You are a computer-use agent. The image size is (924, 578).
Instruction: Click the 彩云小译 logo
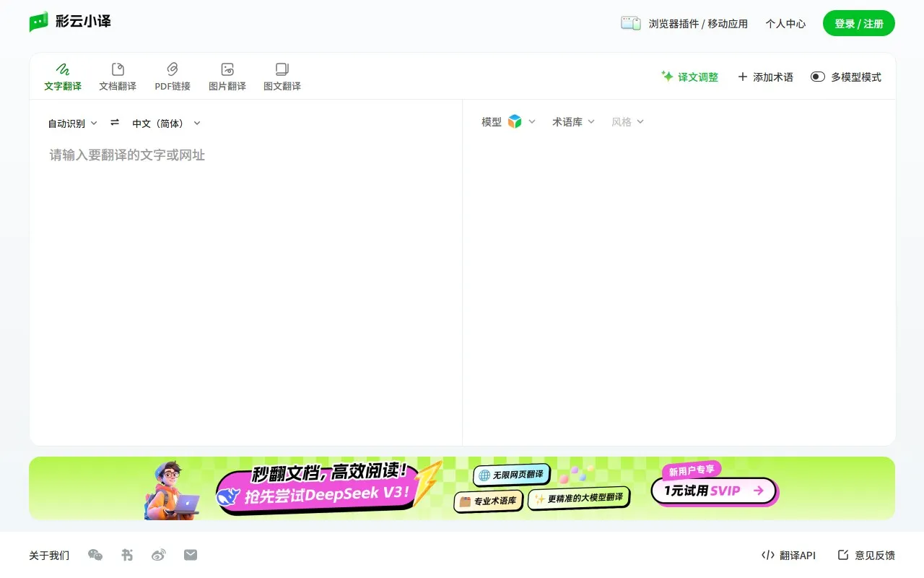70,22
